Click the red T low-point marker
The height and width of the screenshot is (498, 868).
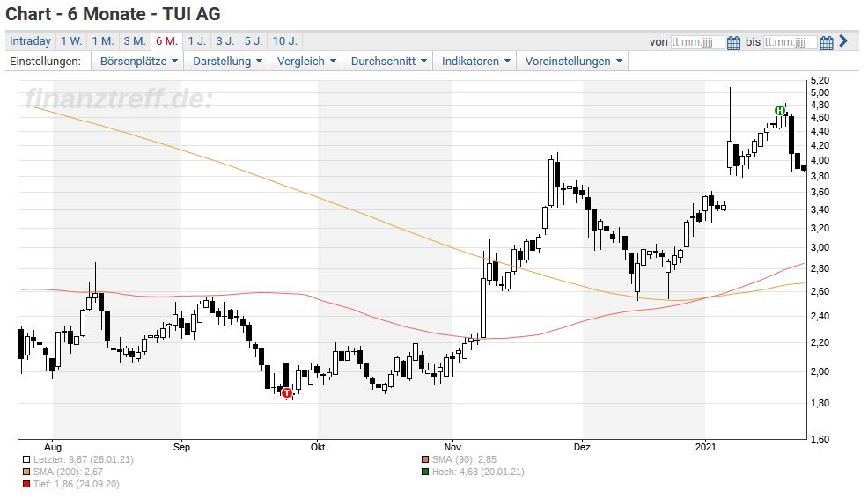(287, 393)
